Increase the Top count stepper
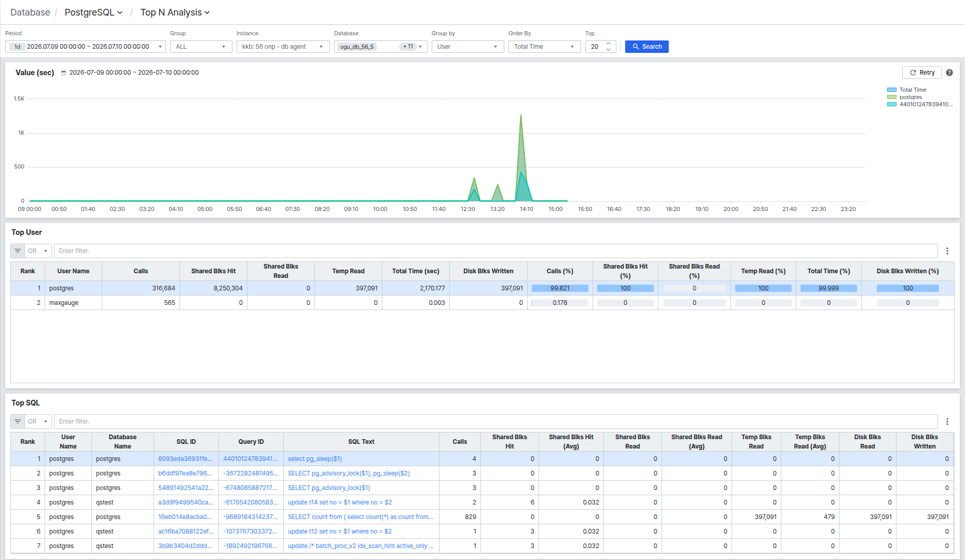The width and height of the screenshot is (965, 560). point(609,44)
